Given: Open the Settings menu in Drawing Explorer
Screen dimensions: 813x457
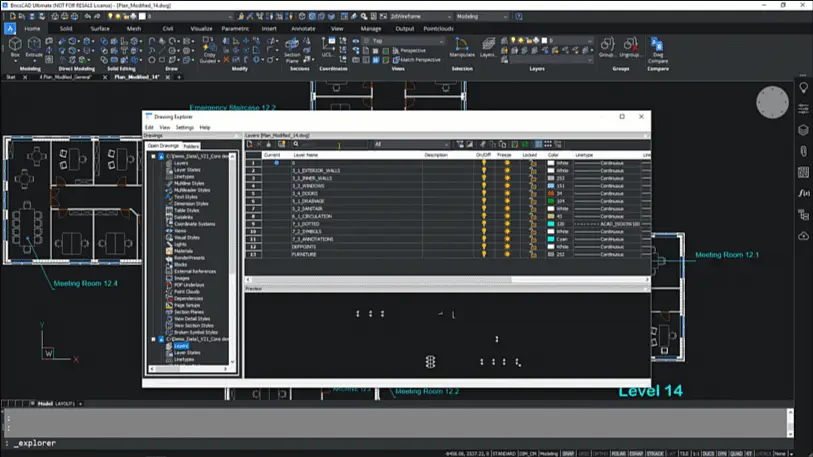Looking at the screenshot, I should tap(185, 127).
